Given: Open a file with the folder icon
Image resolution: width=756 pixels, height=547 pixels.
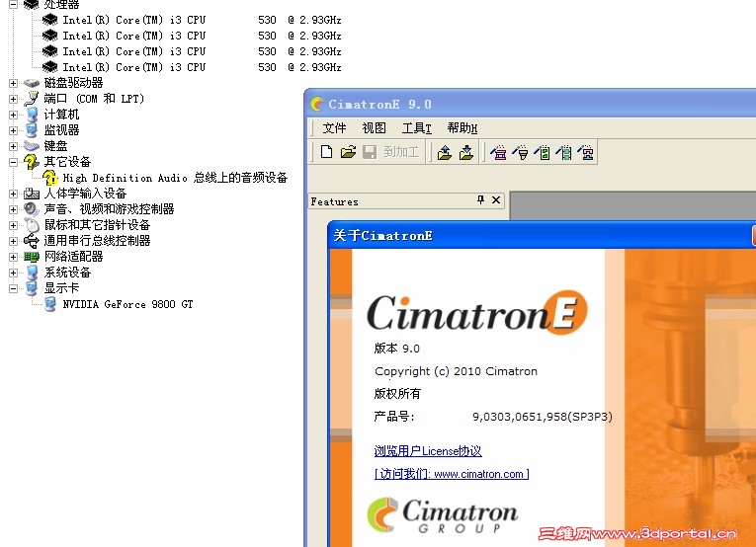Looking at the screenshot, I should point(348,152).
